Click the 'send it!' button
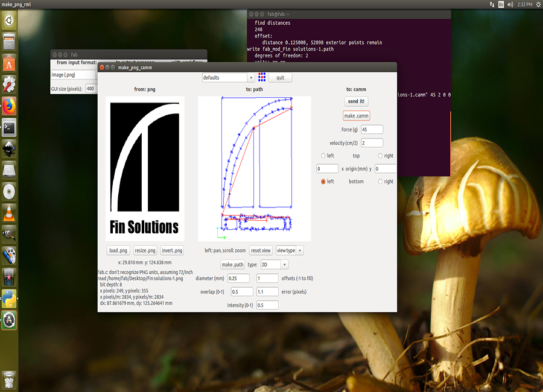This screenshot has width=543, height=392. [x=356, y=101]
